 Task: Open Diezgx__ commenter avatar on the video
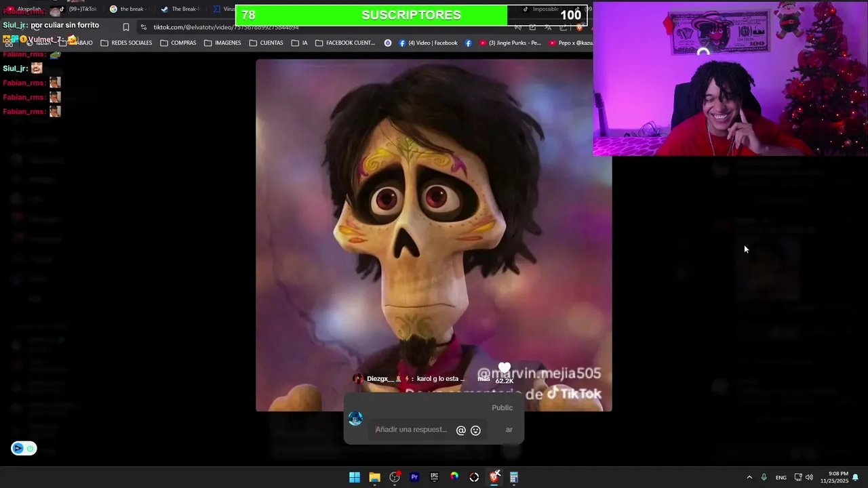point(358,379)
